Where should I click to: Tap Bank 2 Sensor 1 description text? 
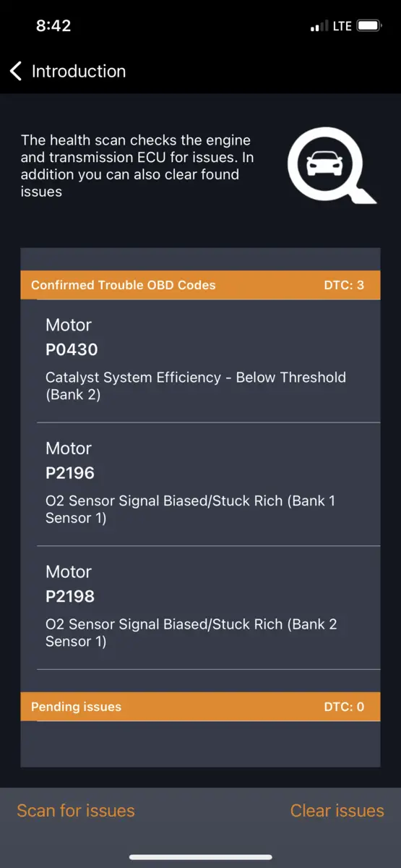pyautogui.click(x=191, y=632)
